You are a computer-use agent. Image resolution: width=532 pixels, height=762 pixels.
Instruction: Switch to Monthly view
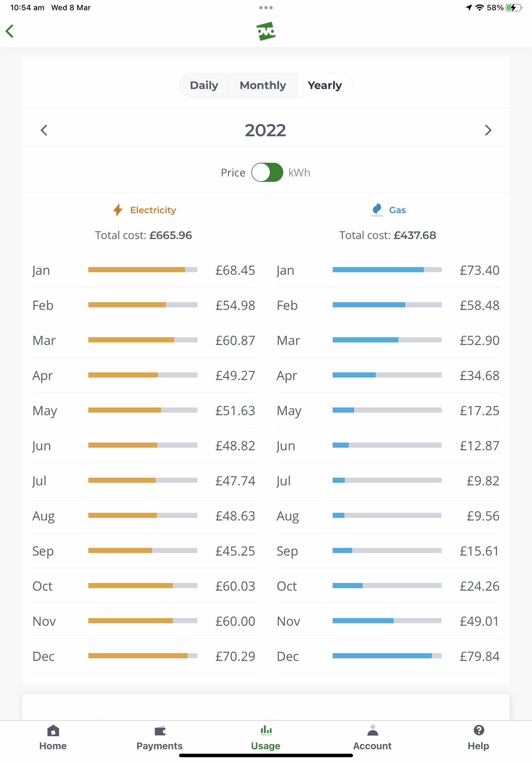263,85
